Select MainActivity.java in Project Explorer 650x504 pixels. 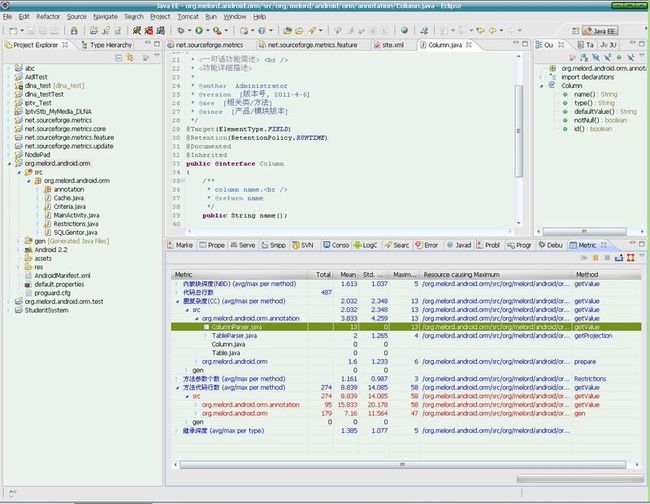pos(76,216)
